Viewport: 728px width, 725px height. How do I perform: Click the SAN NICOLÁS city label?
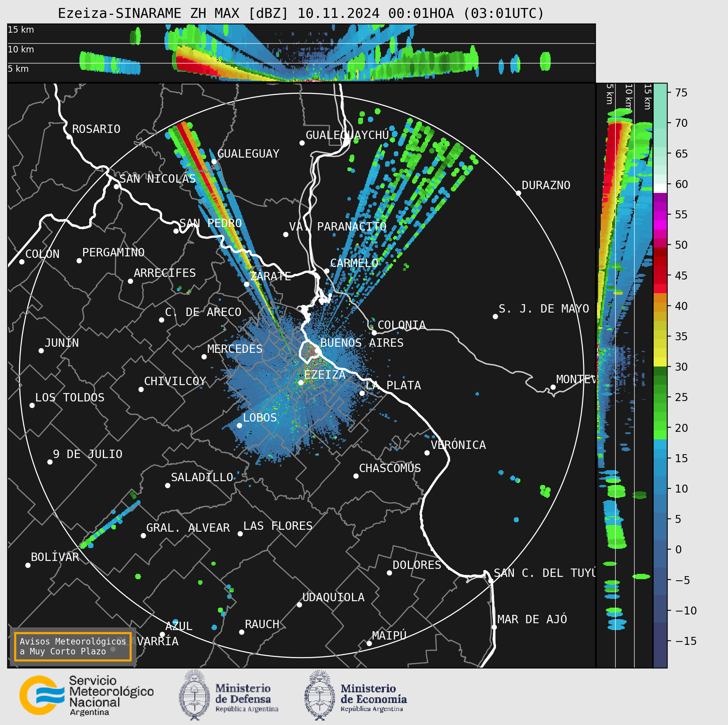point(158,179)
